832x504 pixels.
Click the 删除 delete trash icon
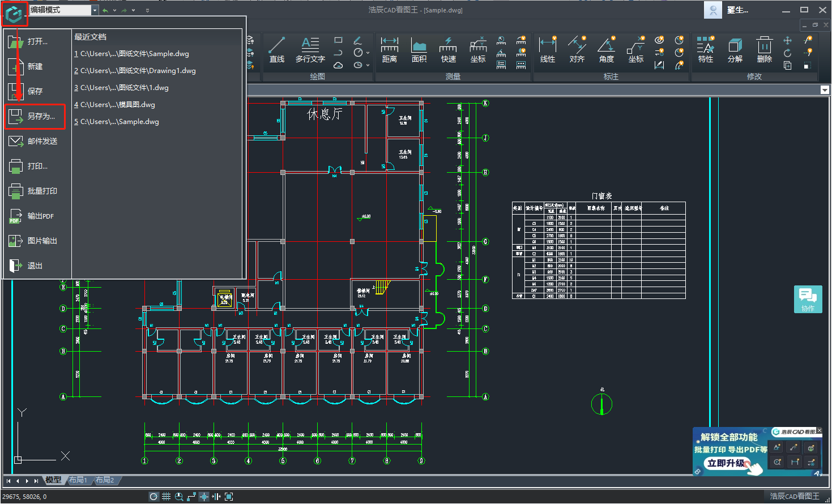(x=764, y=49)
